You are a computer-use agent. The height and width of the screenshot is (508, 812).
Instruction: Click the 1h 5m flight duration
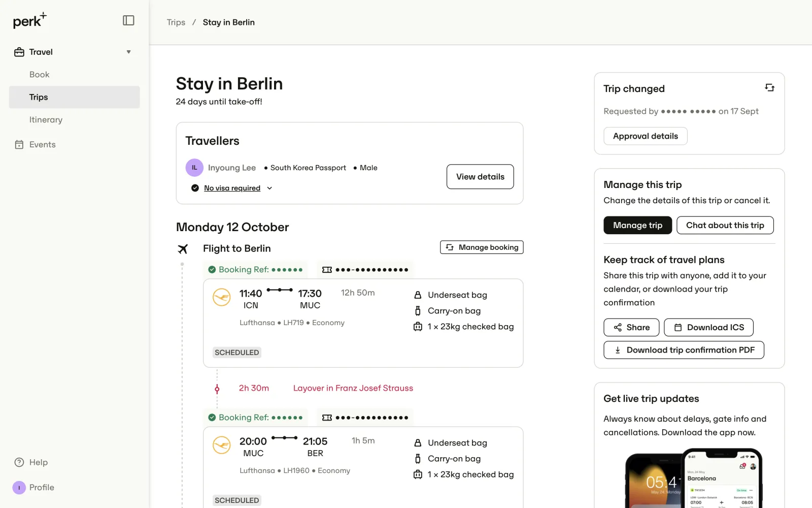point(363,440)
